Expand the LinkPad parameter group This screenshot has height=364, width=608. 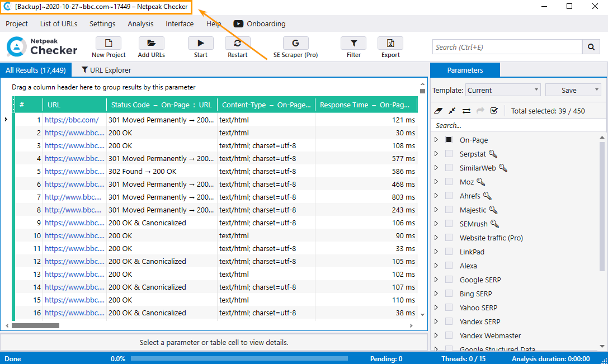(436, 251)
